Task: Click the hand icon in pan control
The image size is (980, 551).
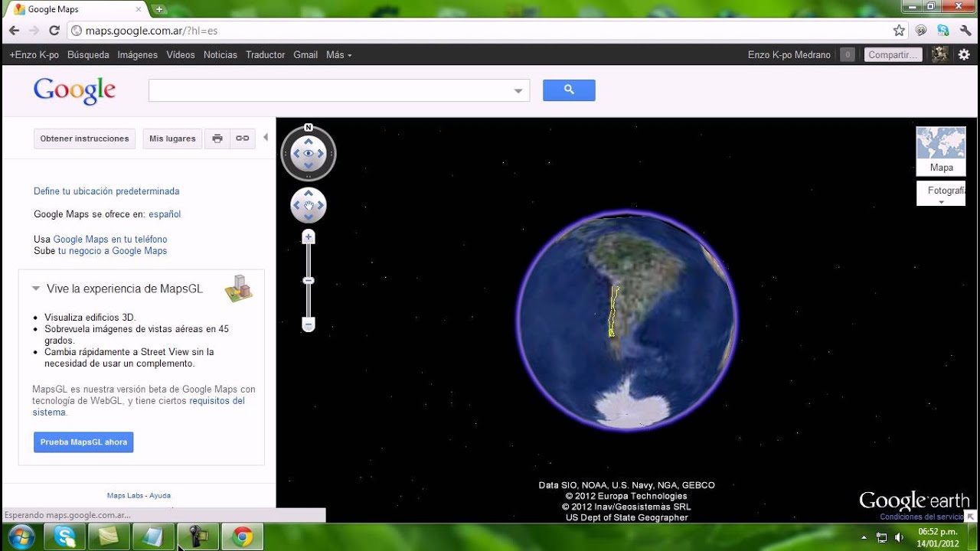Action: point(309,205)
